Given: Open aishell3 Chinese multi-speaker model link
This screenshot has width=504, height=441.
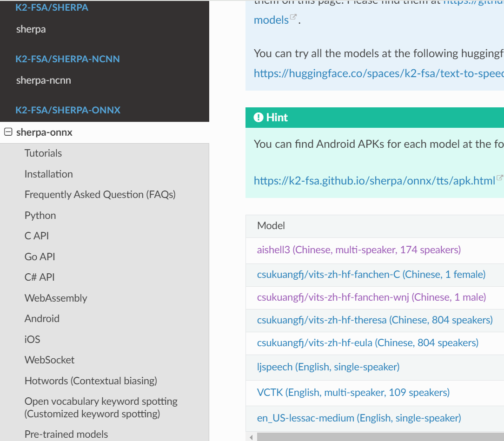Looking at the screenshot, I should pyautogui.click(x=358, y=250).
